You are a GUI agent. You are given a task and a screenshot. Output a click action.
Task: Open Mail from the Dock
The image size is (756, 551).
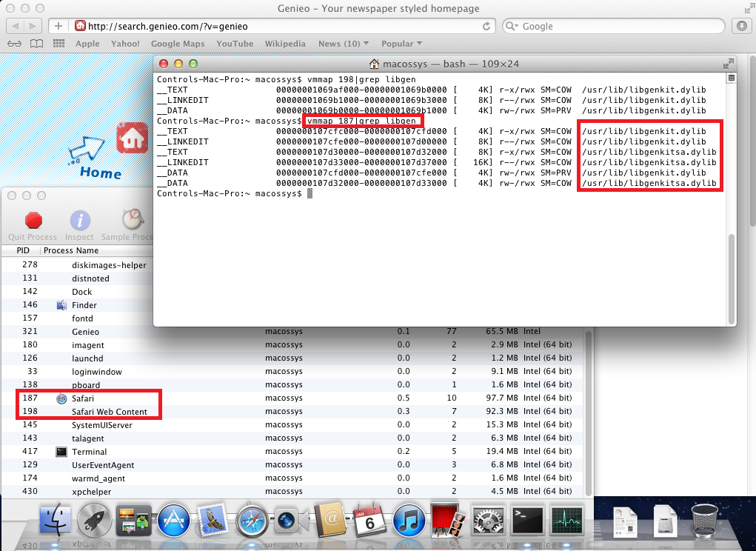point(213,520)
